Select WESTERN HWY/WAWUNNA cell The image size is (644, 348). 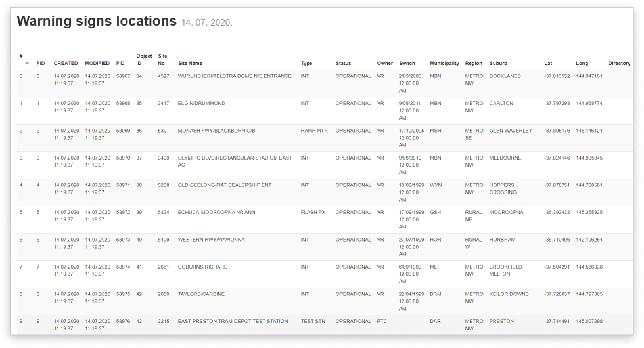coord(211,240)
